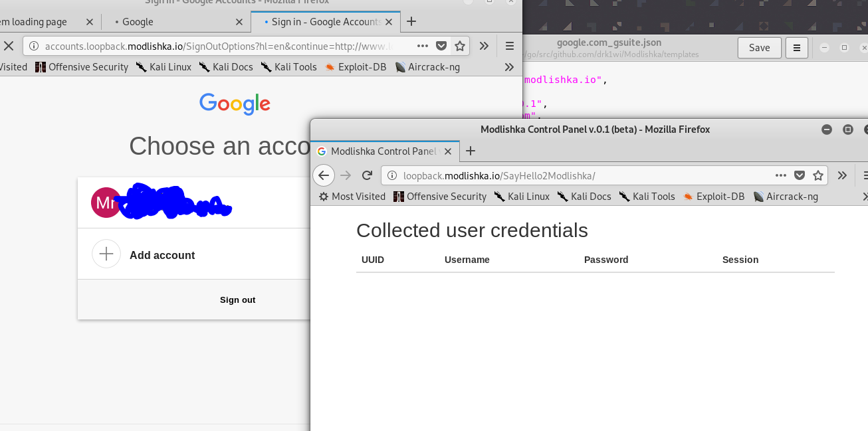The height and width of the screenshot is (431, 868).
Task: Click Collected user credentials heading
Action: [472, 230]
